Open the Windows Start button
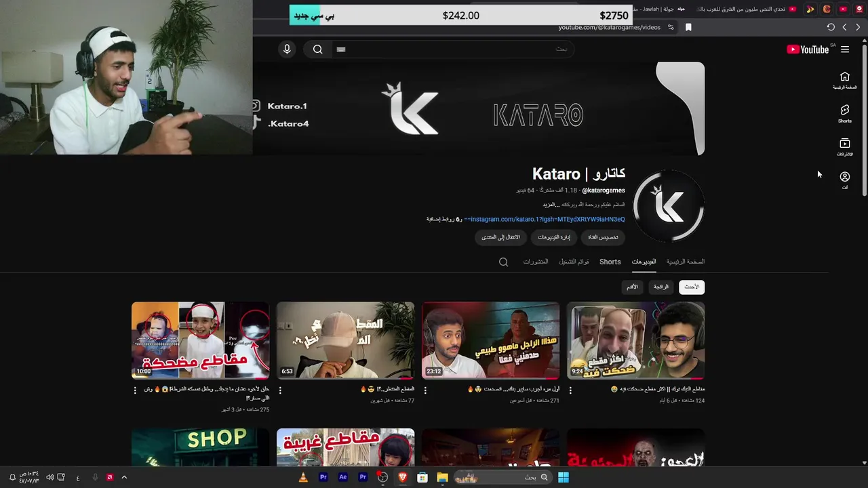Image resolution: width=868 pixels, height=488 pixels. (x=564, y=477)
